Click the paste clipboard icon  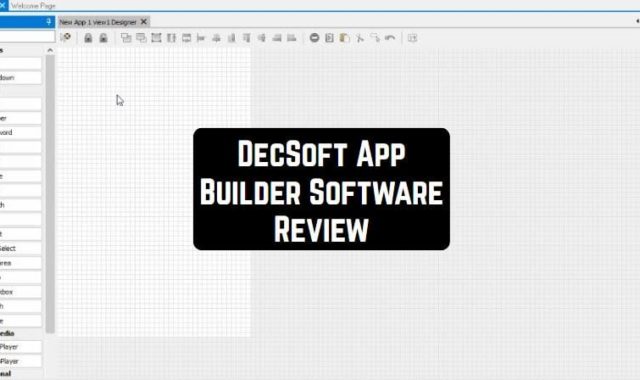tap(344, 38)
